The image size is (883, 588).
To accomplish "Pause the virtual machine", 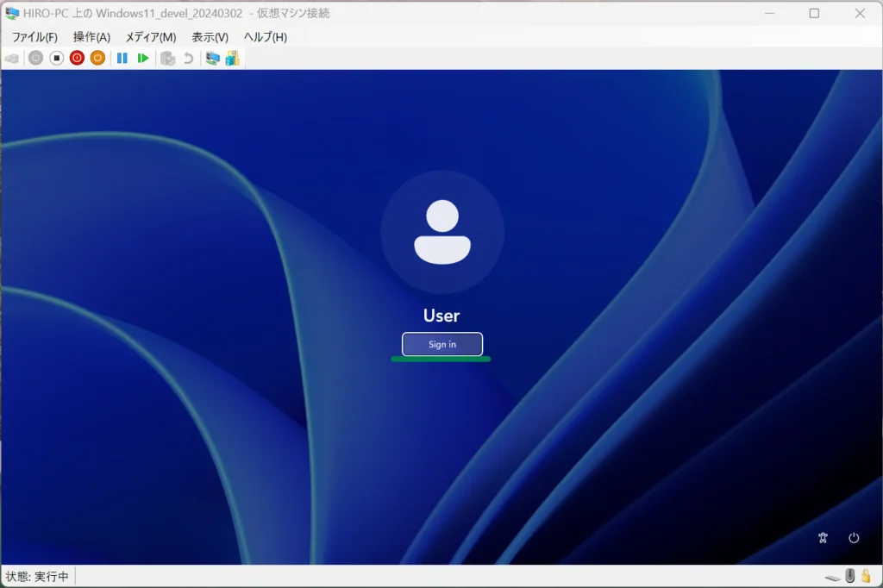I will (x=122, y=58).
